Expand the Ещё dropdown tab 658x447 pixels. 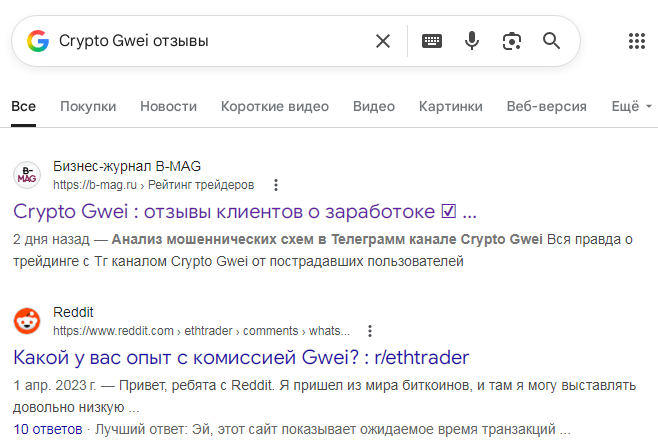click(x=631, y=107)
